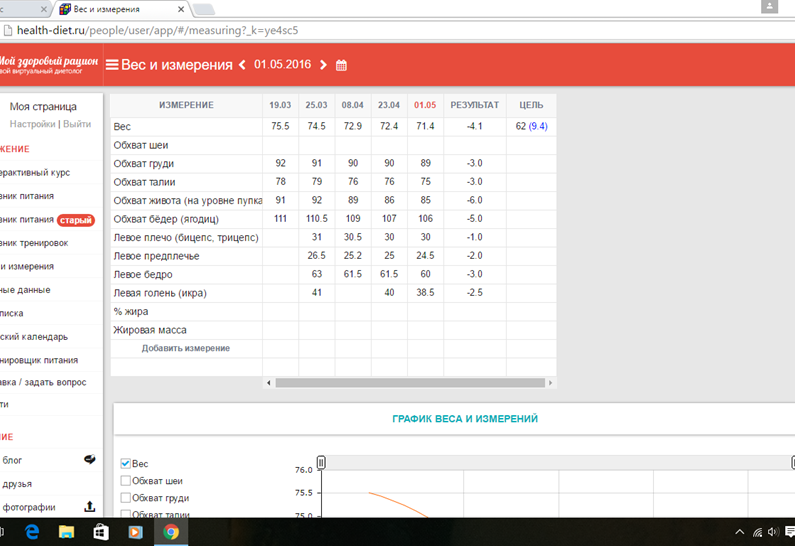Uncheck the Вес checkbox in chart legend
The height and width of the screenshot is (547, 795).
[x=126, y=464]
